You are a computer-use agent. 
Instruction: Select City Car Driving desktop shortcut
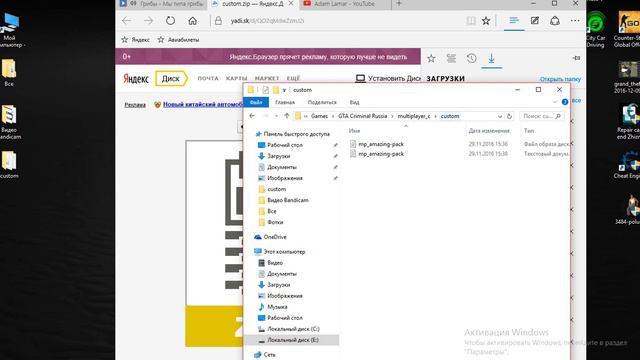click(596, 29)
